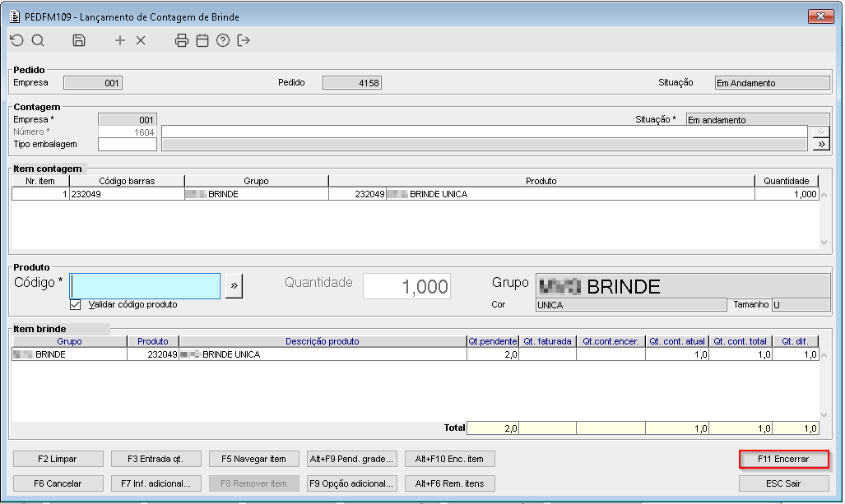Viewport: 845px width, 504px height.
Task: Click Qt. faturada column header
Action: (x=547, y=341)
